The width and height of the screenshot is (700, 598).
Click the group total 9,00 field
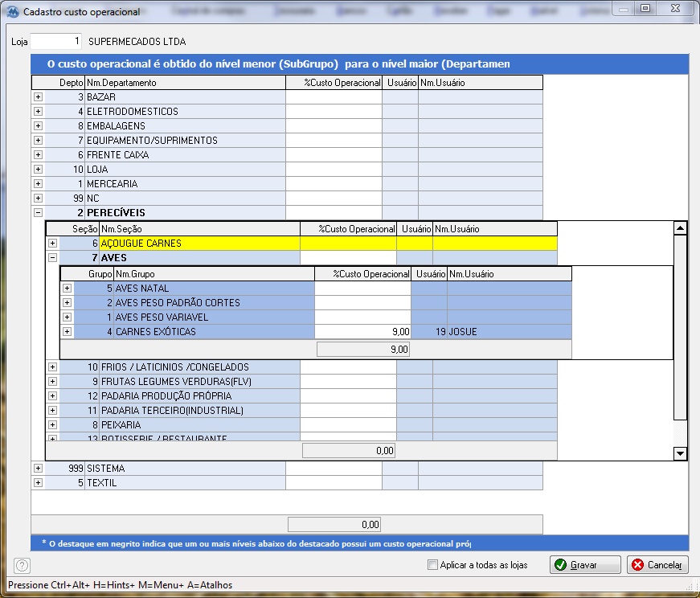[x=363, y=350]
